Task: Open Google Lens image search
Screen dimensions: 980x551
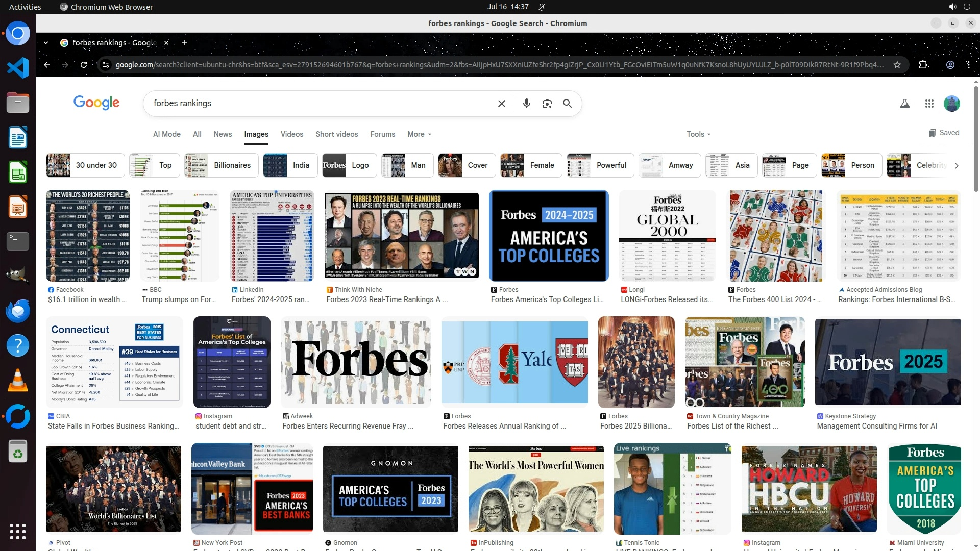Action: [547, 104]
